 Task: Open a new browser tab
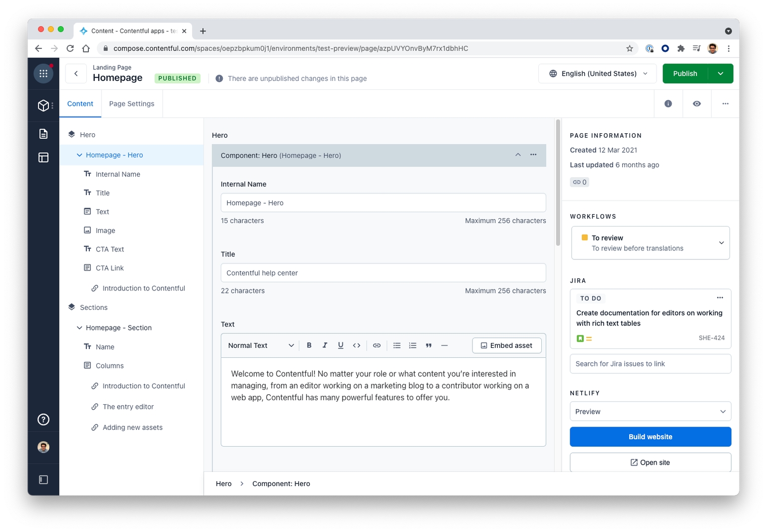point(203,31)
